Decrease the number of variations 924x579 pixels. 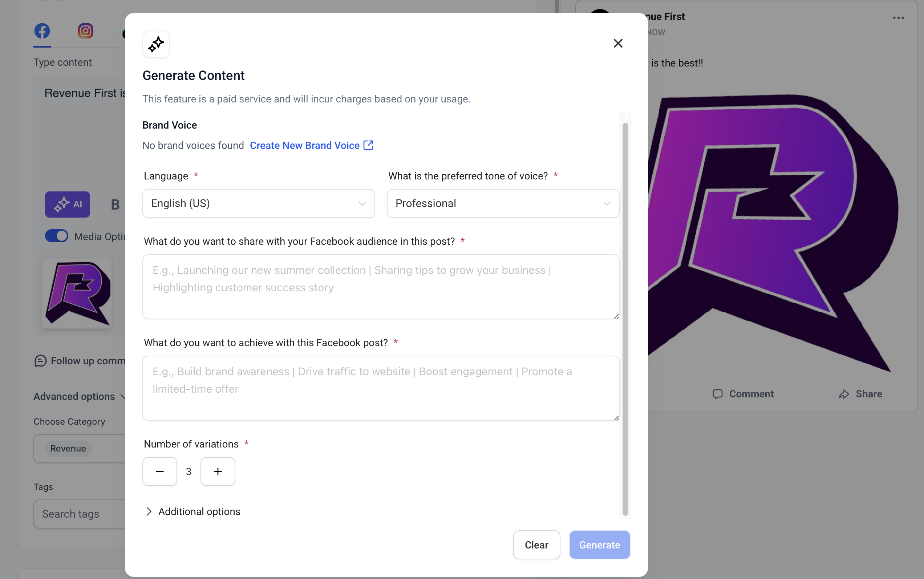(x=160, y=471)
